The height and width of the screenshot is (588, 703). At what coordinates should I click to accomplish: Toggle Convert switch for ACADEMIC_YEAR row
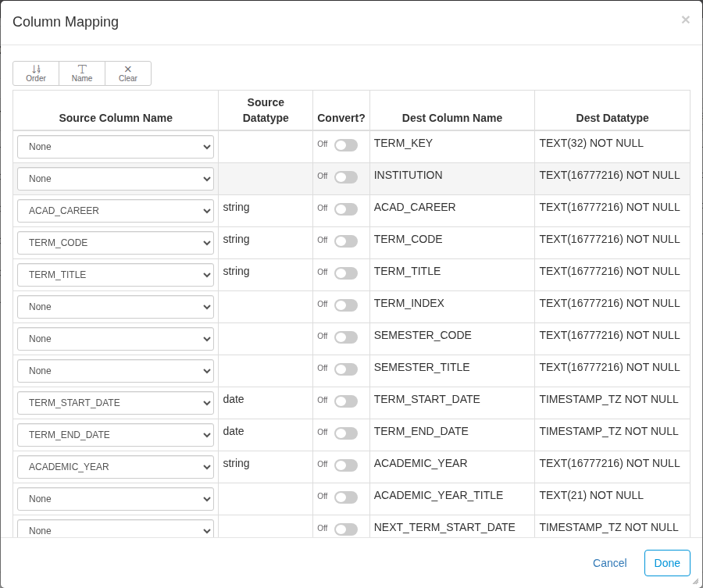click(346, 465)
